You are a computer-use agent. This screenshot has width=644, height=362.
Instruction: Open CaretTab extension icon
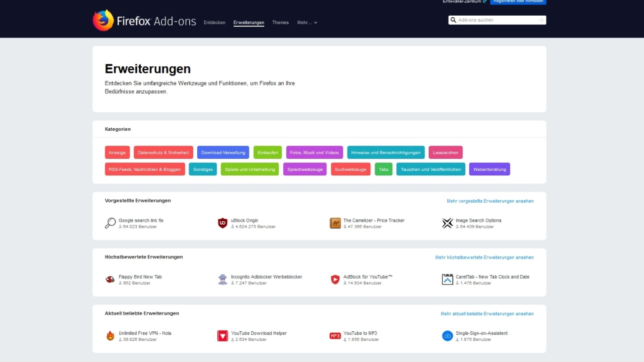point(447,279)
